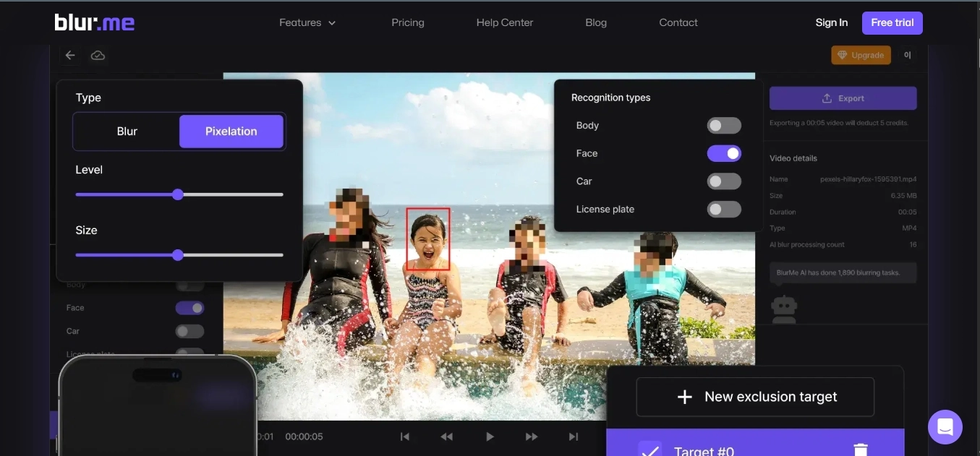Open the chat support bubble
Screen dimensions: 980x456
point(945,426)
